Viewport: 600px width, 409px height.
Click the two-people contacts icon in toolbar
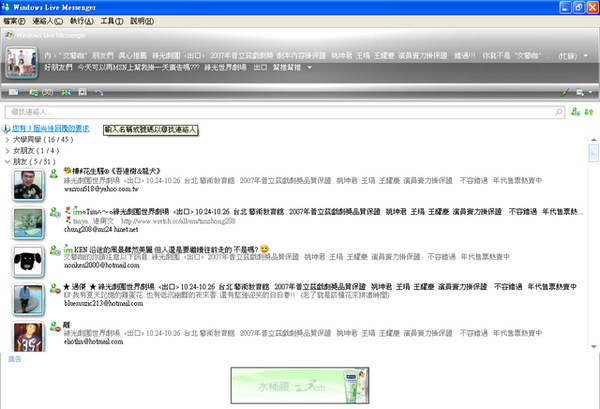tap(66, 92)
